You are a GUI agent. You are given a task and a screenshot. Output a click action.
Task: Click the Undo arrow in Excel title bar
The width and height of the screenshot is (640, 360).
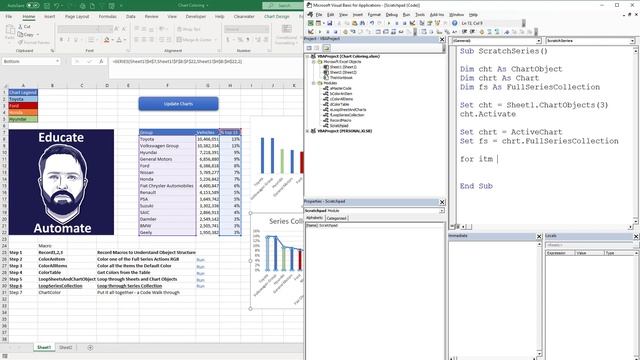tap(57, 6)
